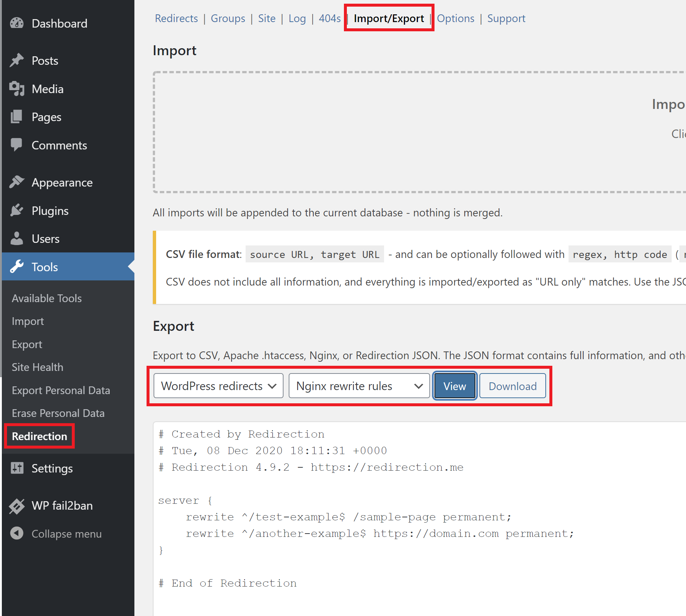Select the Import/Export tab

pos(389,18)
